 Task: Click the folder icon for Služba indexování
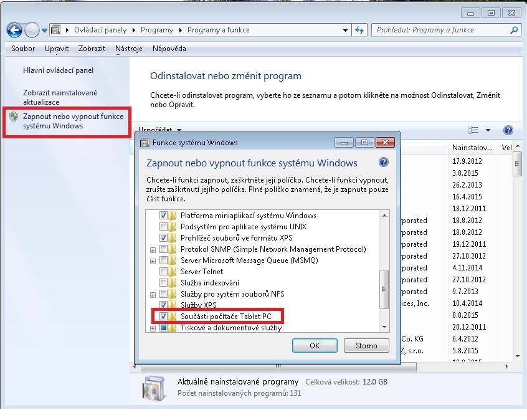173,282
